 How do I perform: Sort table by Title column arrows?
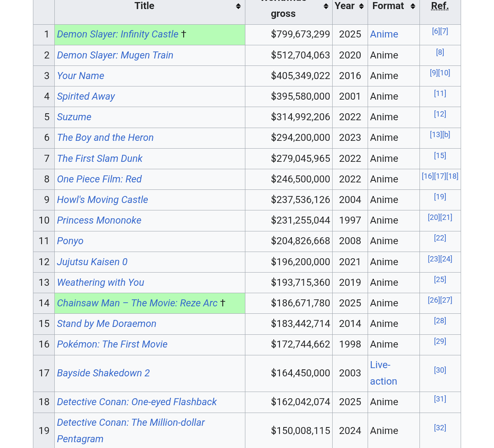click(x=238, y=6)
